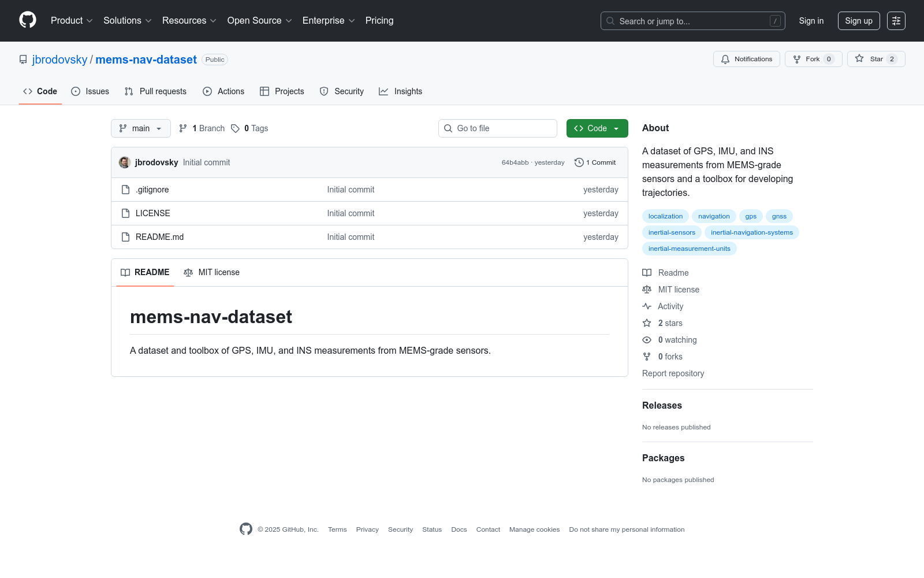Click the Sign in link
The width and height of the screenshot is (924, 578).
point(811,21)
